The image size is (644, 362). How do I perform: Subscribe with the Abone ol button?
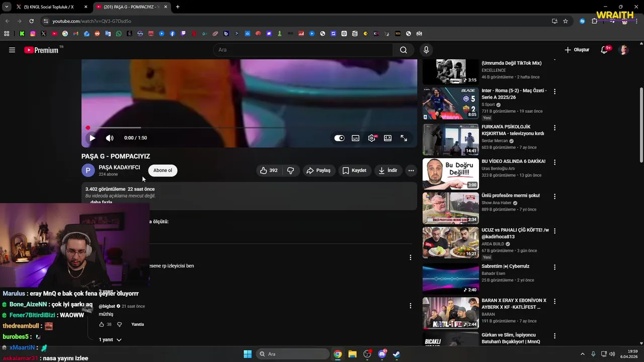click(x=163, y=170)
